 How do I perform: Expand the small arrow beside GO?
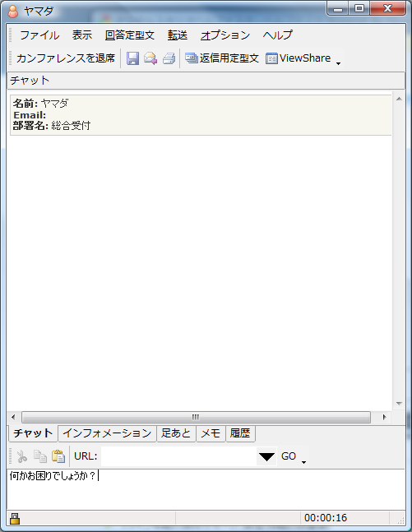tap(303, 462)
